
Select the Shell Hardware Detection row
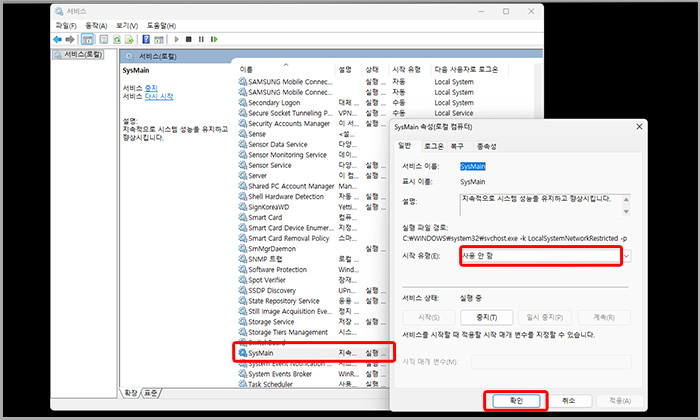[314, 197]
